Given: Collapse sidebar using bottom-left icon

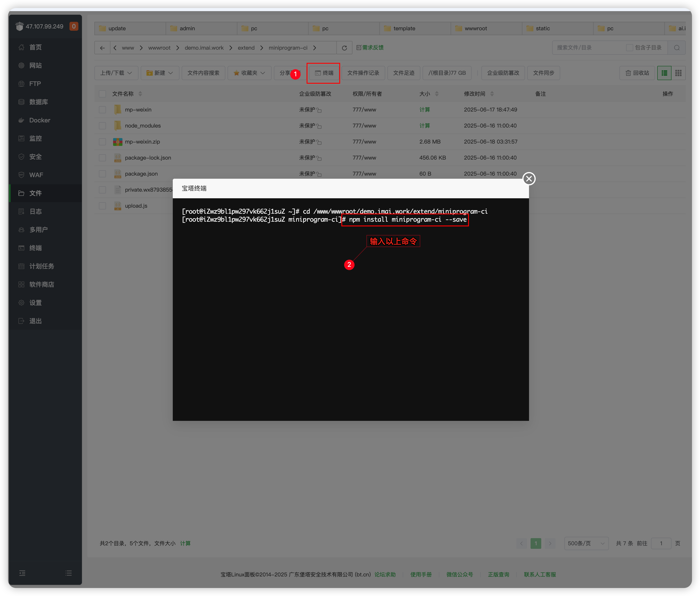Looking at the screenshot, I should [x=22, y=573].
